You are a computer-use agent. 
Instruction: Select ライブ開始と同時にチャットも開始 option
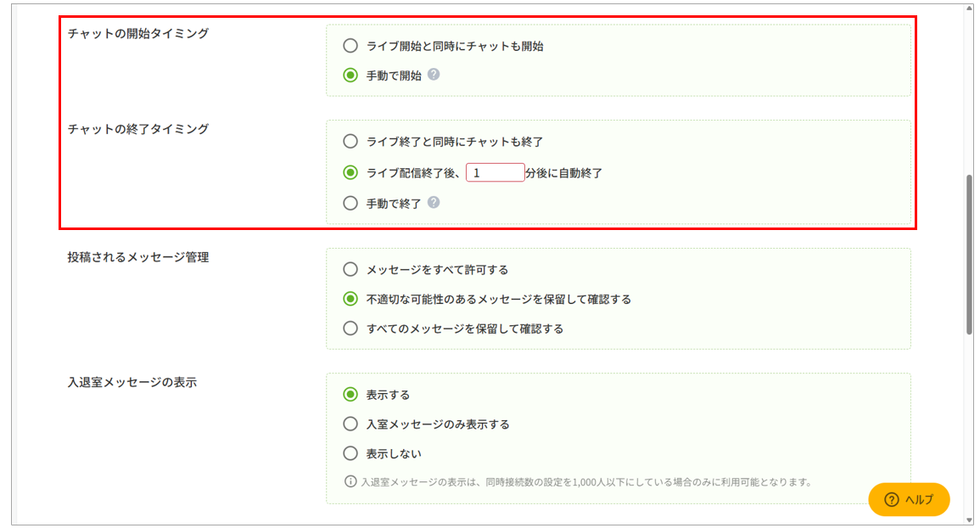pos(350,46)
